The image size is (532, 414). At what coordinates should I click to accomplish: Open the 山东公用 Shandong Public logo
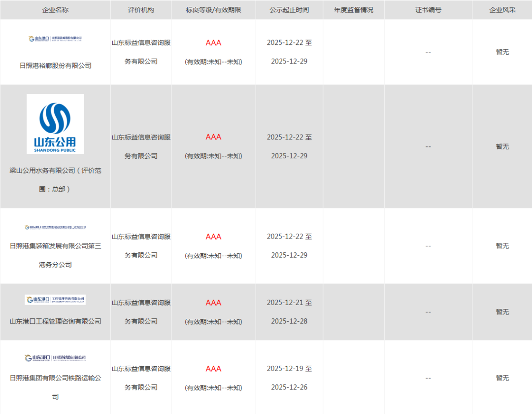click(55, 124)
